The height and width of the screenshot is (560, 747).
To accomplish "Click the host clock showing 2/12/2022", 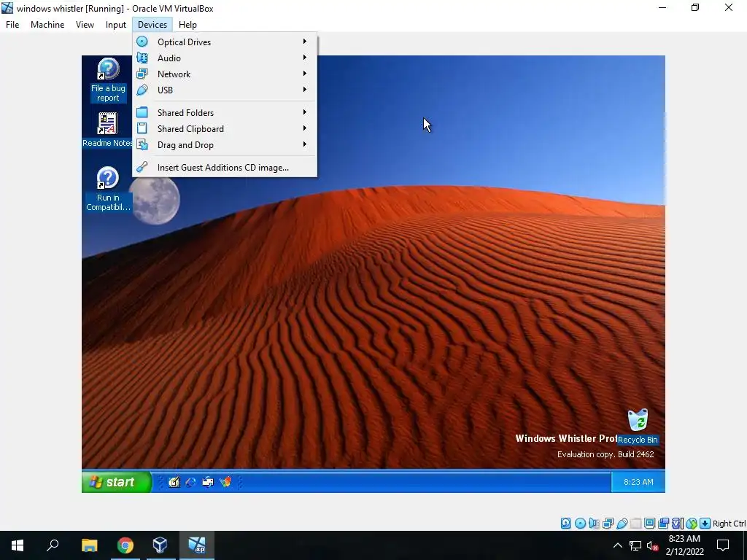I will [x=684, y=545].
